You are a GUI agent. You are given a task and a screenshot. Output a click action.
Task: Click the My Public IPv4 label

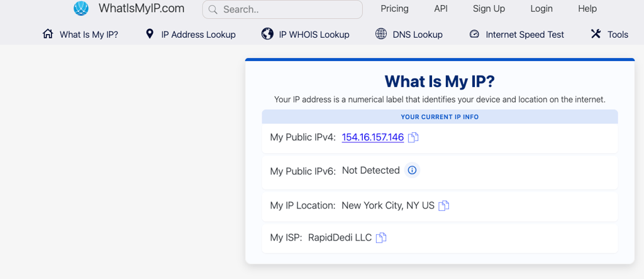pyautogui.click(x=303, y=137)
